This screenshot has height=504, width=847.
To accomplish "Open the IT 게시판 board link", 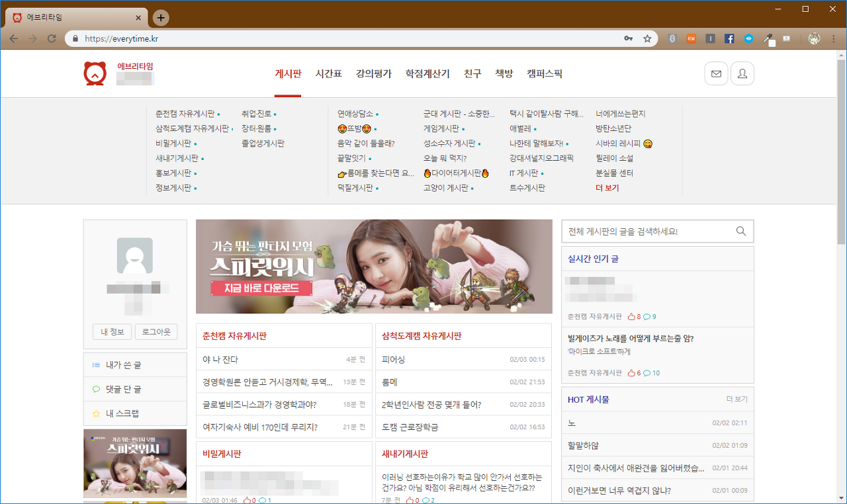I will (x=523, y=173).
